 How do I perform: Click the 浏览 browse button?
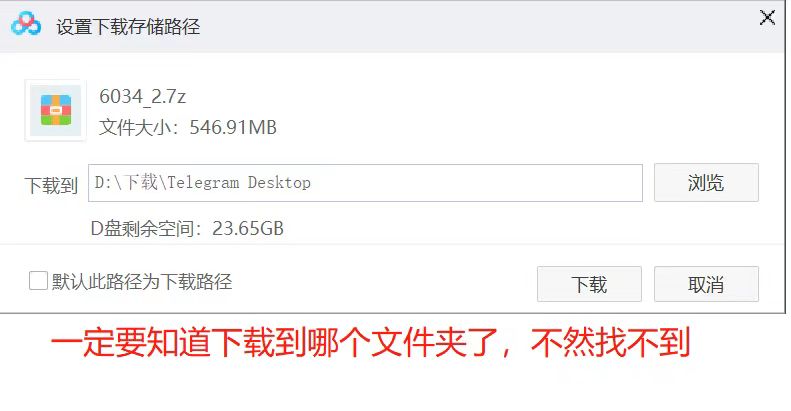pos(706,183)
